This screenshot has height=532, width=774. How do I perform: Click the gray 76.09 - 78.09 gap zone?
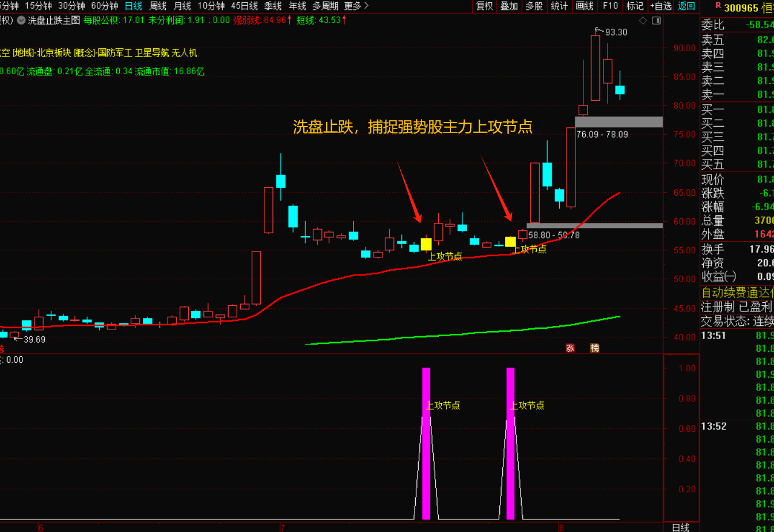(619, 121)
